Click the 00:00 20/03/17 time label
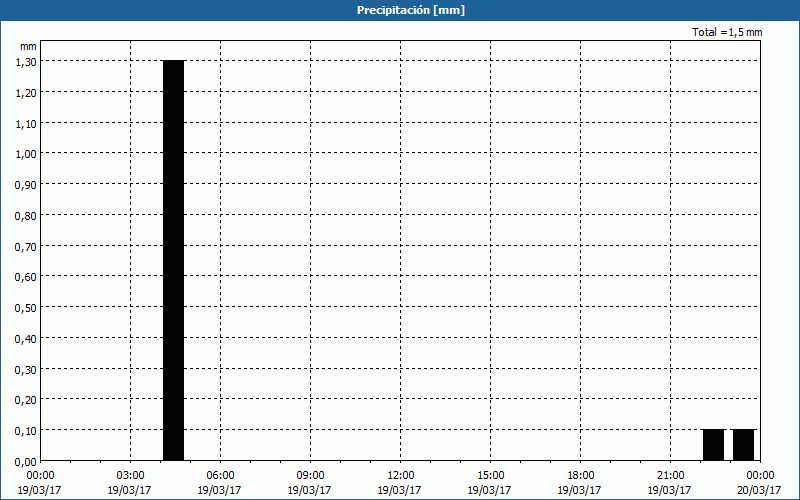This screenshot has height=500, width=800. (x=760, y=483)
